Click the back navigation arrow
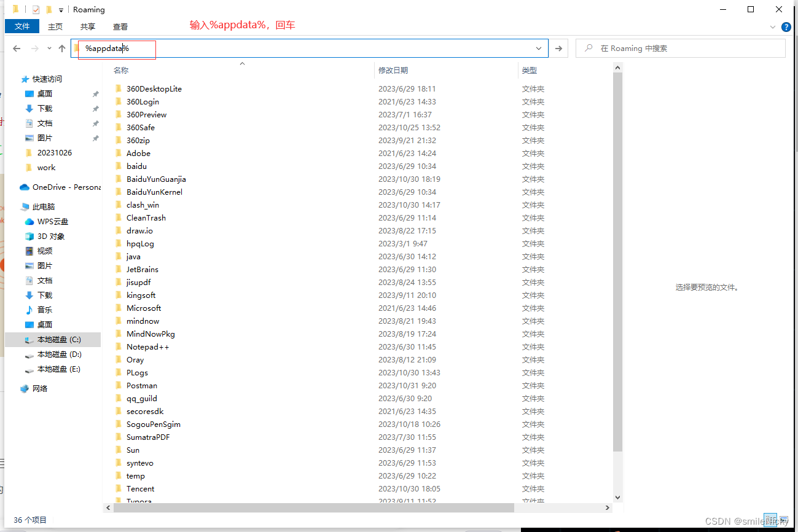This screenshot has height=532, width=798. 17,49
